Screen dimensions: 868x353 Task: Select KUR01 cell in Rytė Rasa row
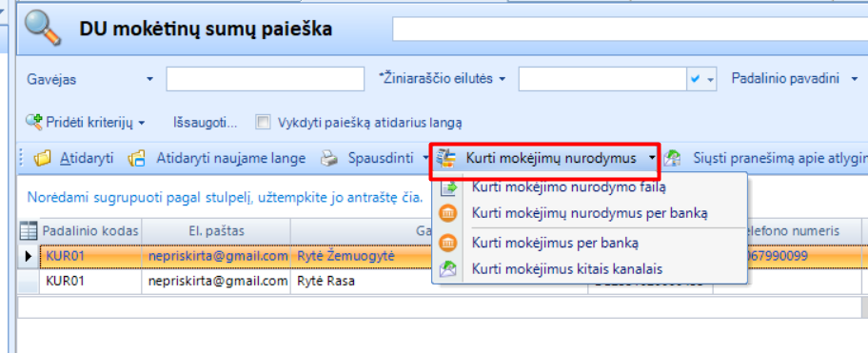coord(90,281)
